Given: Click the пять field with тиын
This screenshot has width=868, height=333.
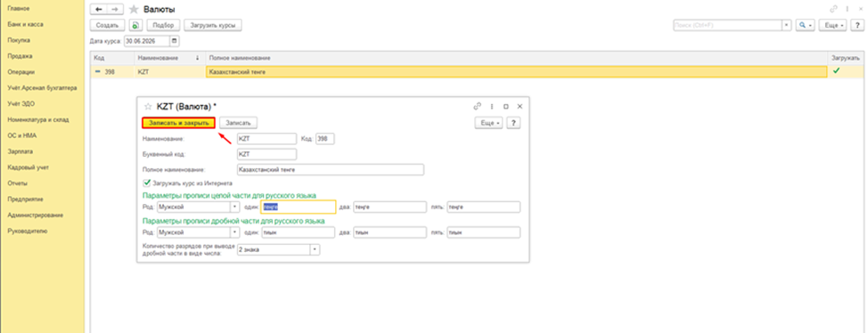Looking at the screenshot, I should coord(484,233).
